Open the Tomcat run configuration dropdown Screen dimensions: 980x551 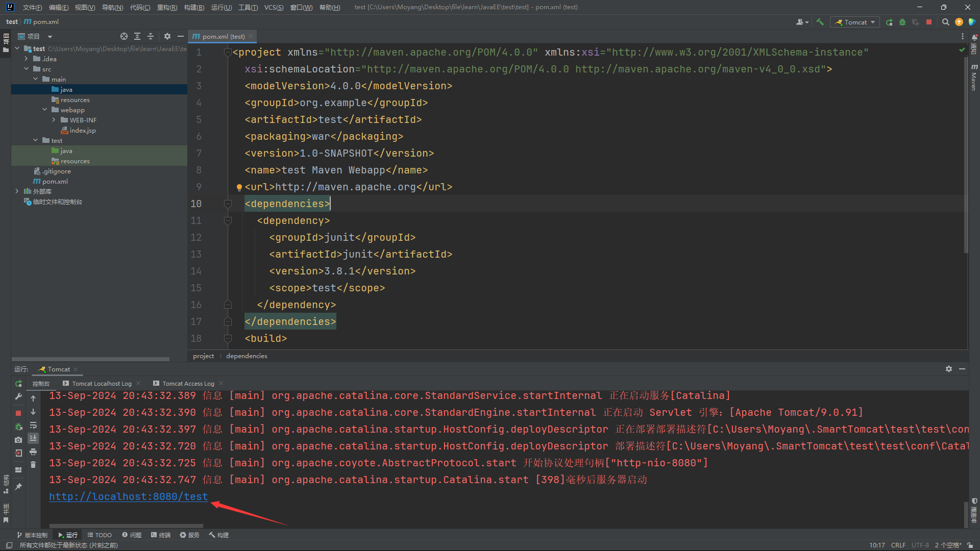tap(855, 22)
